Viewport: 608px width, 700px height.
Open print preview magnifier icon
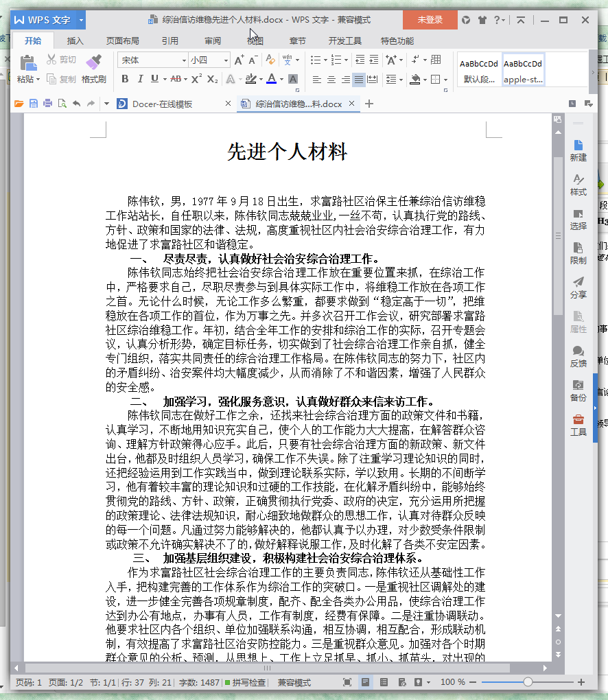pos(62,104)
